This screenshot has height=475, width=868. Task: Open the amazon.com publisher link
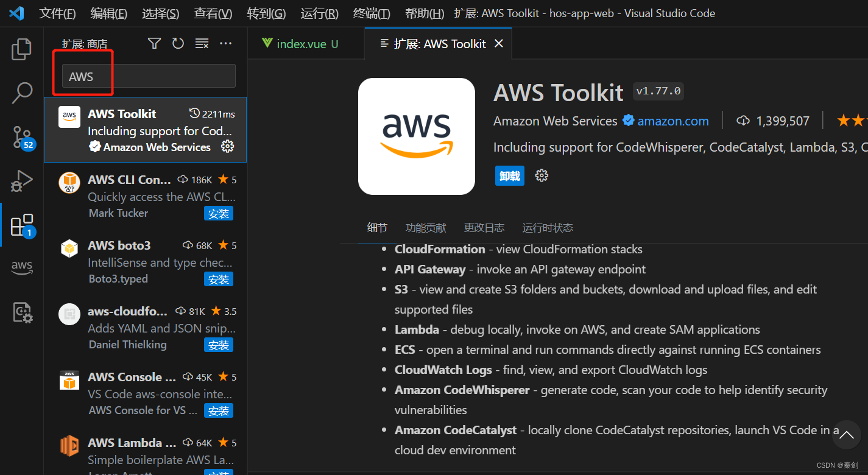pyautogui.click(x=673, y=121)
